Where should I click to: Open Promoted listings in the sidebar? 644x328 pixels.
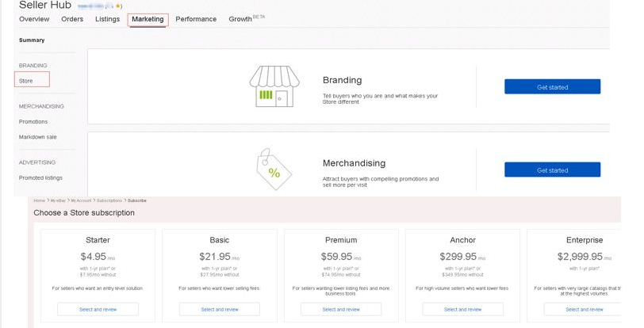tap(40, 178)
